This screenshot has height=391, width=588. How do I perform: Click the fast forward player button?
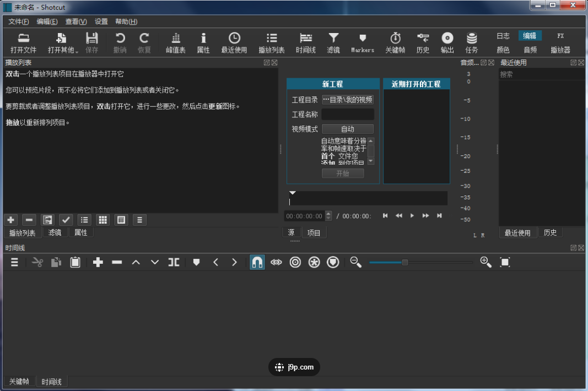pyautogui.click(x=425, y=215)
